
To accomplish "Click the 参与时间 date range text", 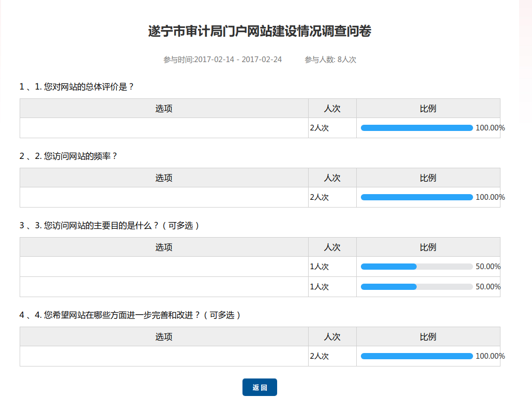I will tap(222, 60).
